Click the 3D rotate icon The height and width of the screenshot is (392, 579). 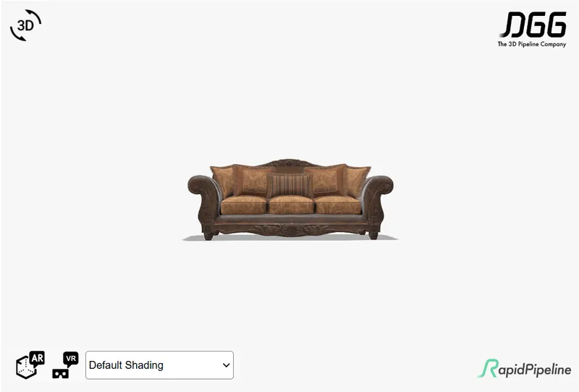(25, 25)
